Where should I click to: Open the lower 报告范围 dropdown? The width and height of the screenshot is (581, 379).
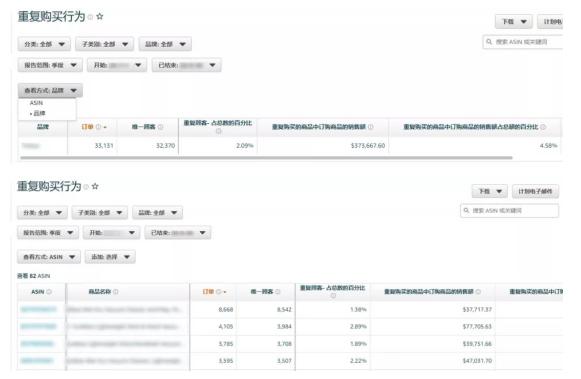tap(48, 233)
